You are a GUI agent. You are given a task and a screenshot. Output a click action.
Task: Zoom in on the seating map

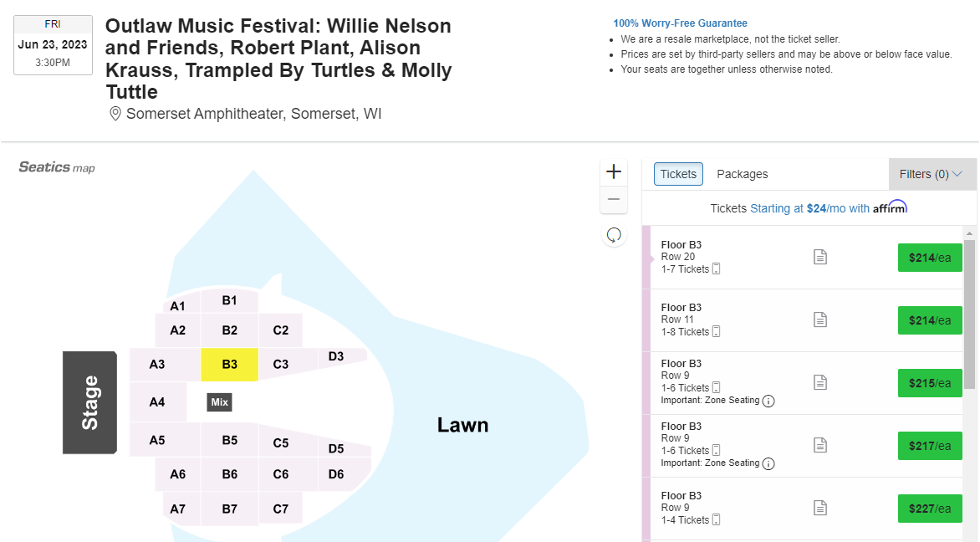(614, 171)
